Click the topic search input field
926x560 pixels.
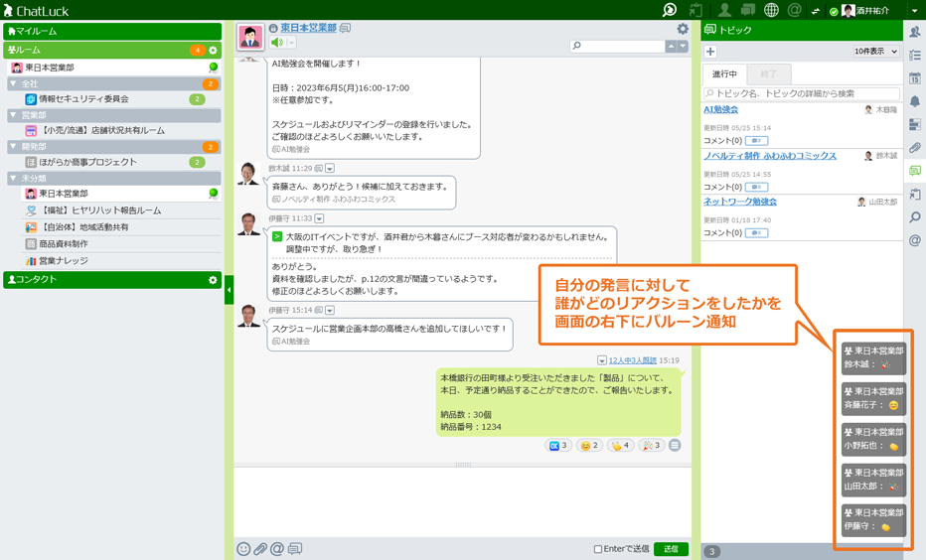(x=803, y=93)
